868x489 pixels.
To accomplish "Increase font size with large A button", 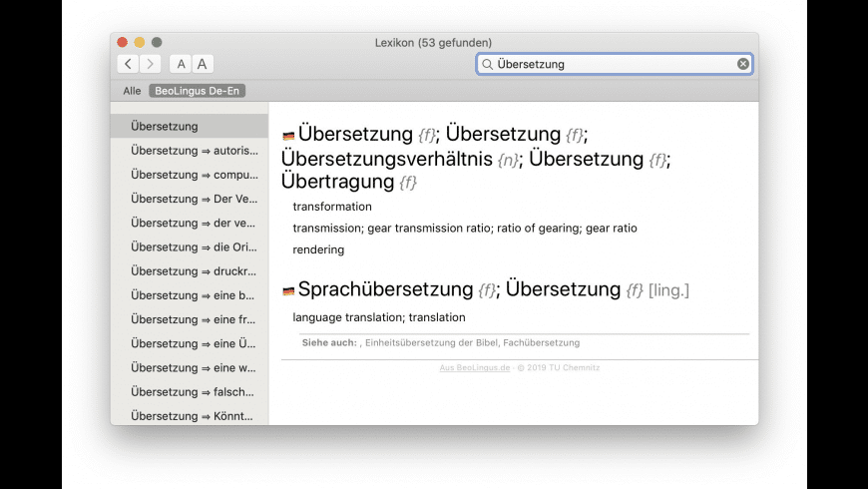I will pos(202,64).
